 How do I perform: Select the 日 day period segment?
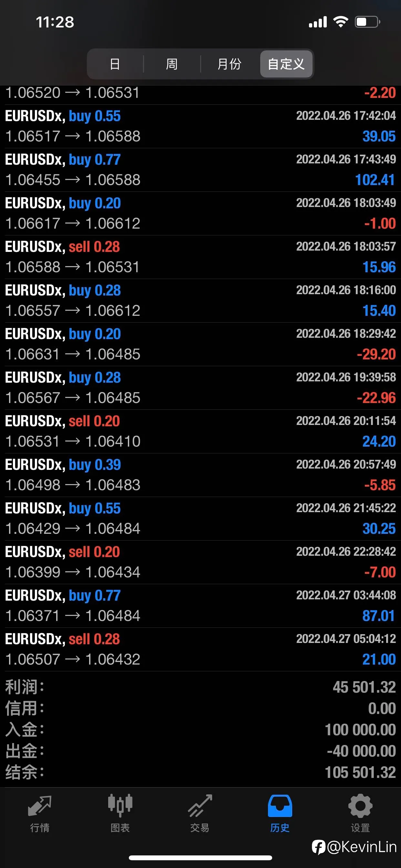tap(115, 64)
